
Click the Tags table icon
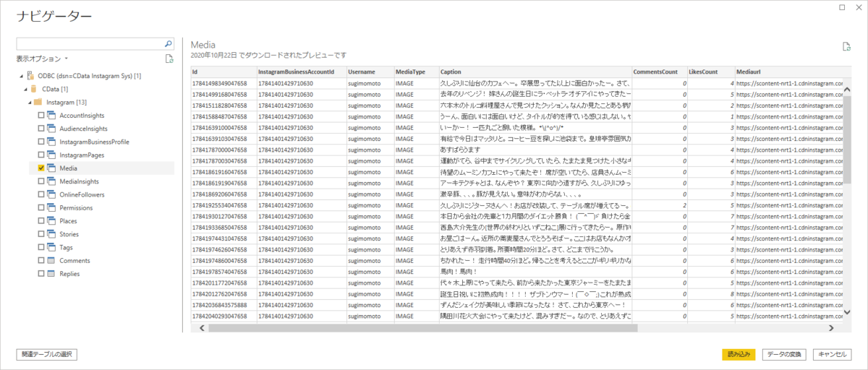point(52,247)
